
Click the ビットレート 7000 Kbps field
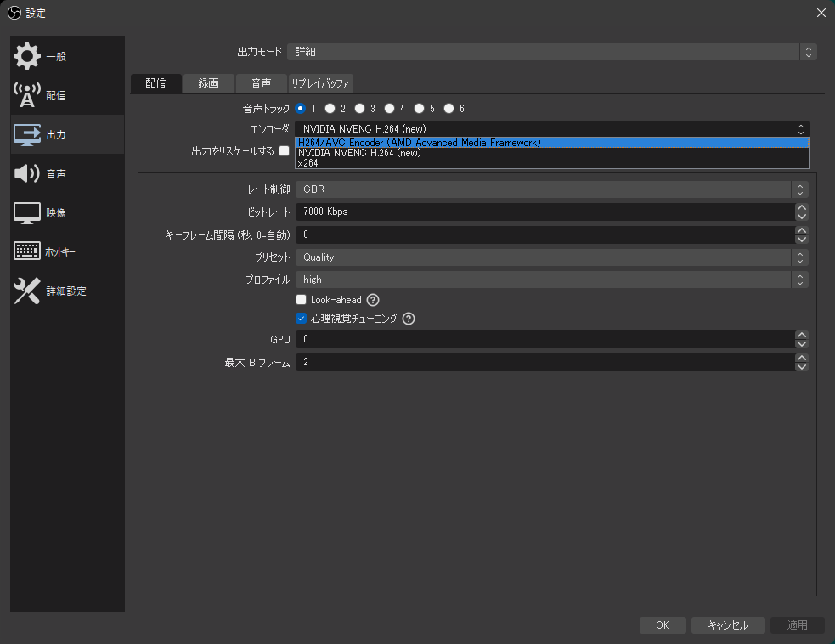[x=545, y=212]
